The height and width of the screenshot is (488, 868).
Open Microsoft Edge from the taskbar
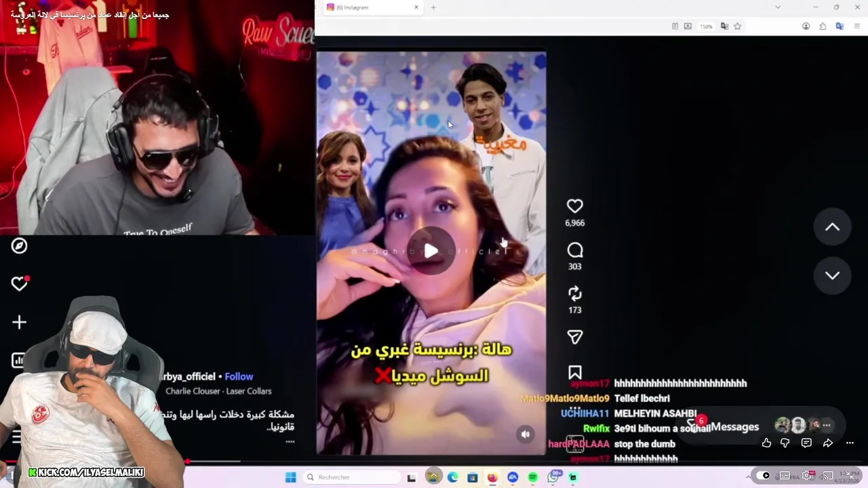pyautogui.click(x=452, y=477)
